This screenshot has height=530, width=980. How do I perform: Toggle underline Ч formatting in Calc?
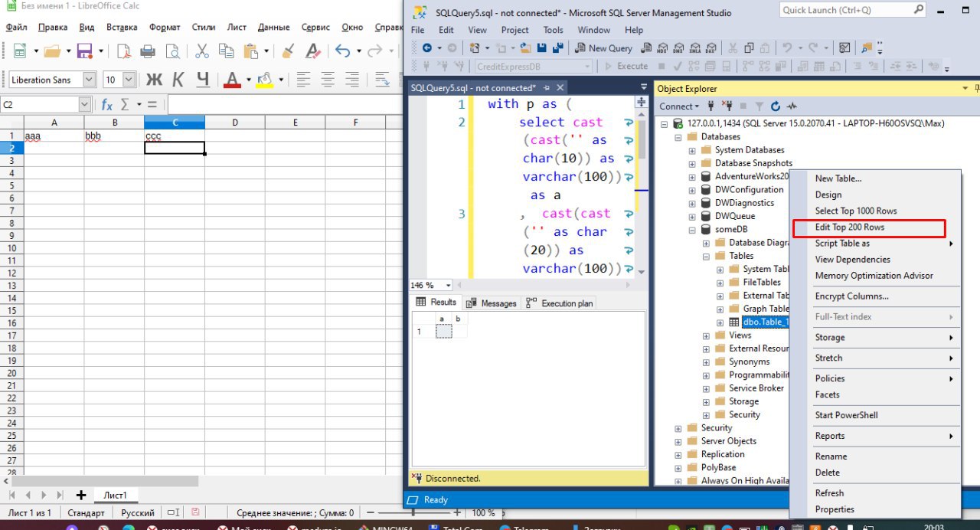(203, 80)
